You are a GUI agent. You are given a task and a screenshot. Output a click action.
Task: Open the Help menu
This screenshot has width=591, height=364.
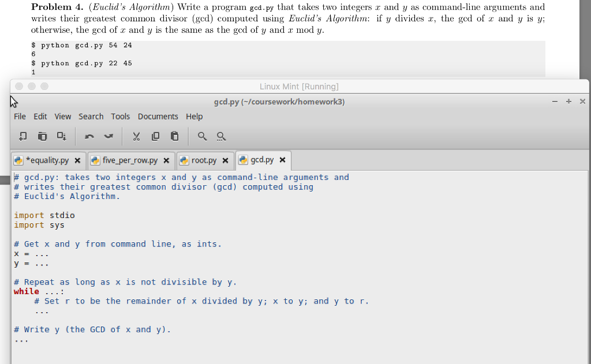click(194, 117)
